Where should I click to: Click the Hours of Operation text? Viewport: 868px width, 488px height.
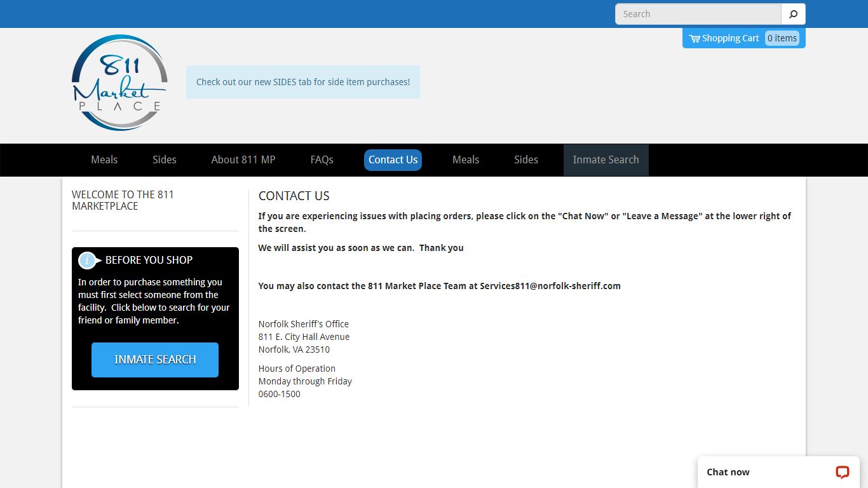pyautogui.click(x=297, y=369)
